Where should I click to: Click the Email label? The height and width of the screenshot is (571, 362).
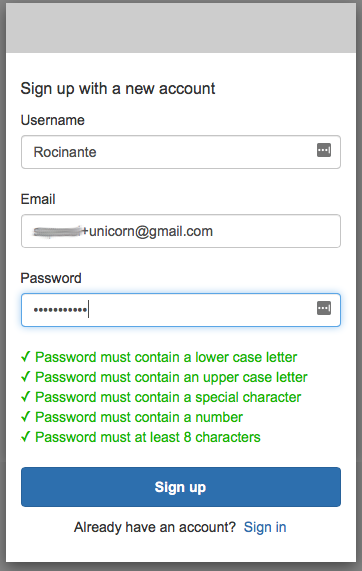point(38,199)
